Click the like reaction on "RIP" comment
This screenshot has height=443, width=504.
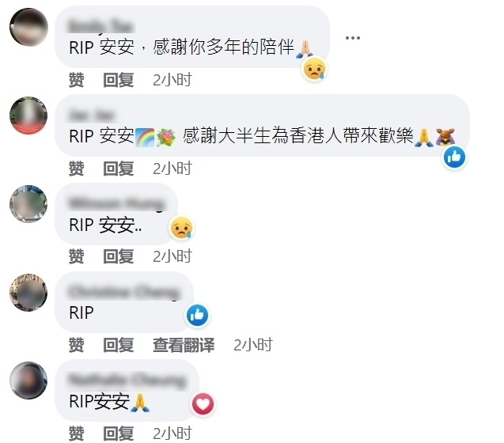coord(197,316)
